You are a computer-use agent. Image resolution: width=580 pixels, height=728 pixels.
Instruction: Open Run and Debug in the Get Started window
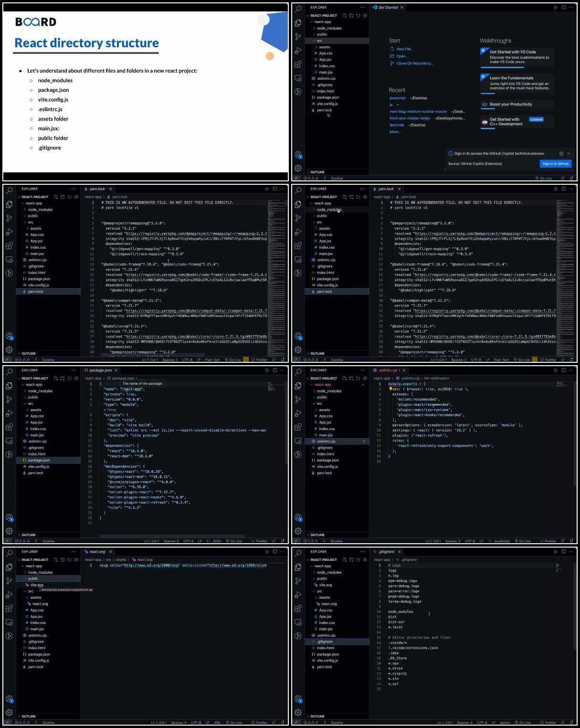point(298,51)
